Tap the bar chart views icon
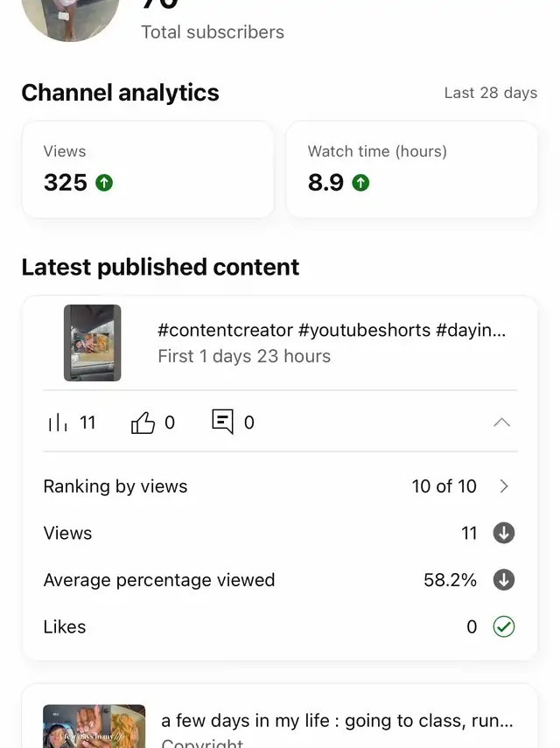Viewport: 560px width, 748px height. [58, 423]
